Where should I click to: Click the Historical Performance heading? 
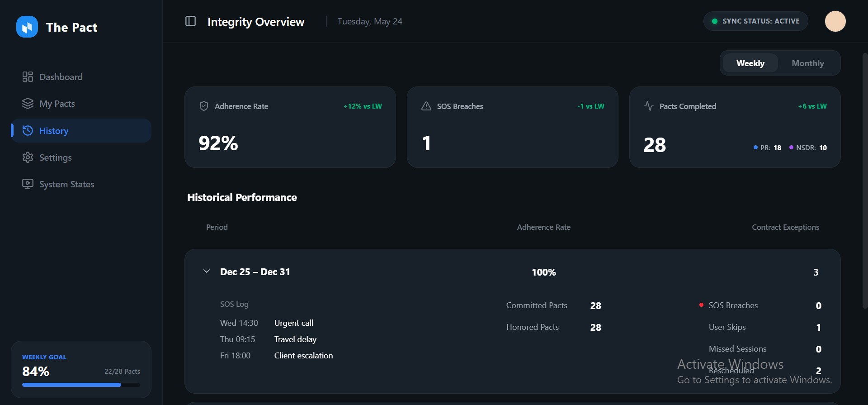[242, 197]
